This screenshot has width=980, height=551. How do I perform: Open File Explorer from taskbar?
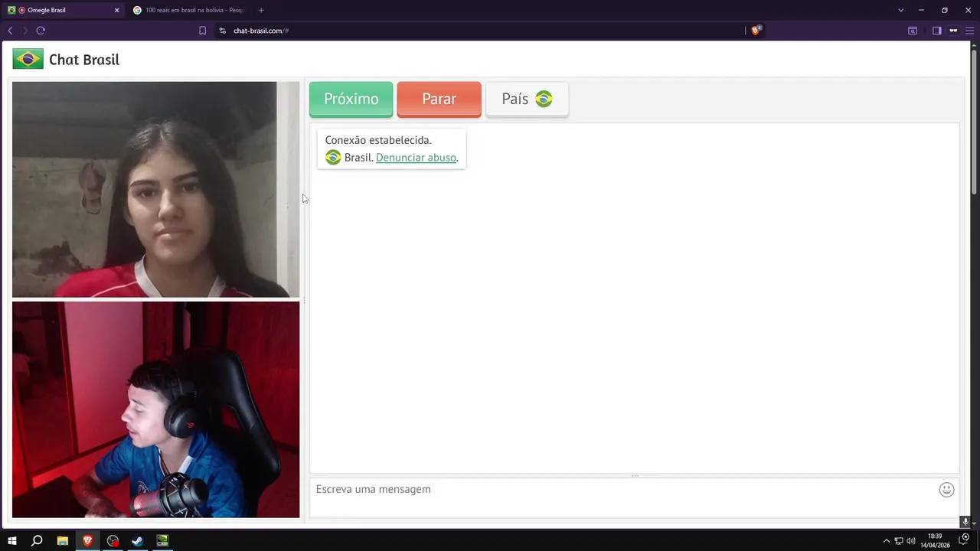click(63, 541)
